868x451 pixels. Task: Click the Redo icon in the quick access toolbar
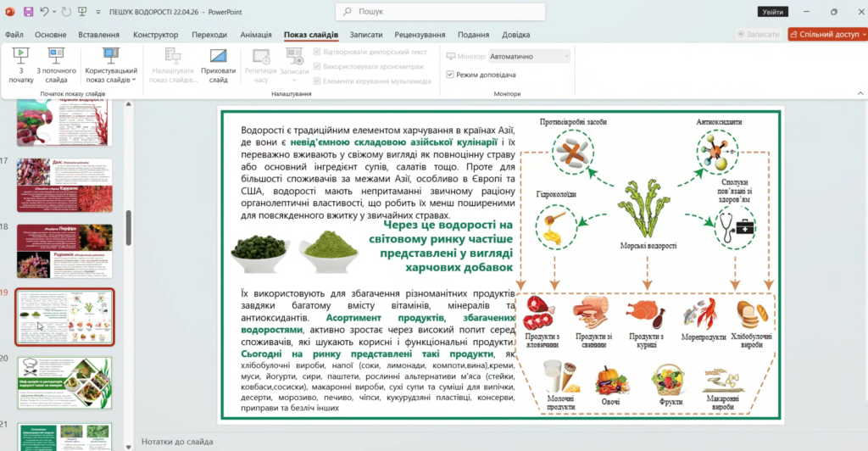click(66, 12)
